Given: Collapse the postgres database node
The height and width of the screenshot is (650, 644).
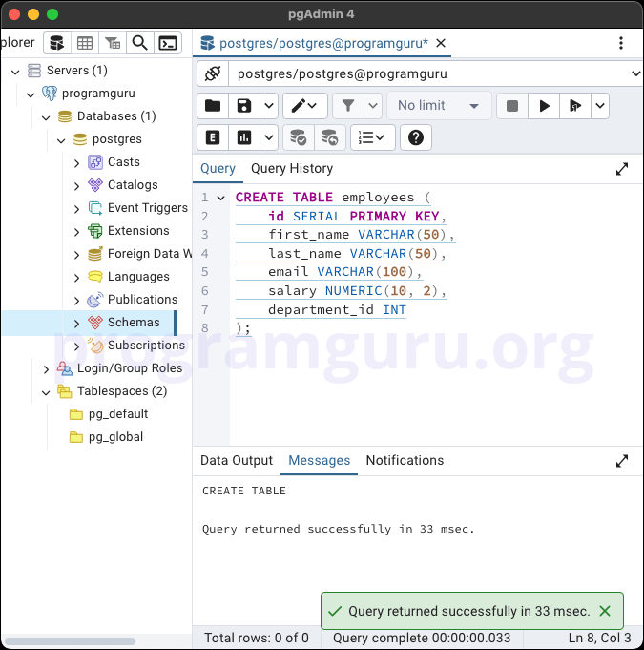Looking at the screenshot, I should click(x=61, y=140).
